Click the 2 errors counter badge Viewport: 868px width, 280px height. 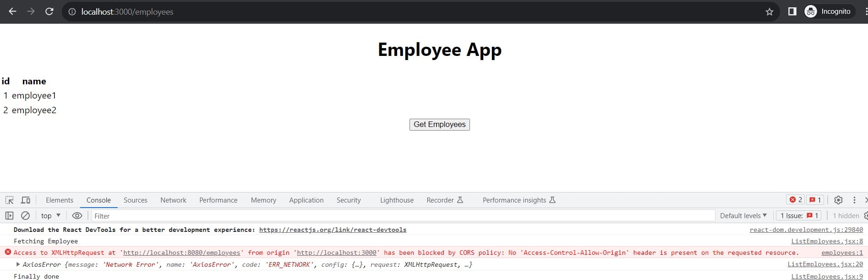tap(796, 200)
